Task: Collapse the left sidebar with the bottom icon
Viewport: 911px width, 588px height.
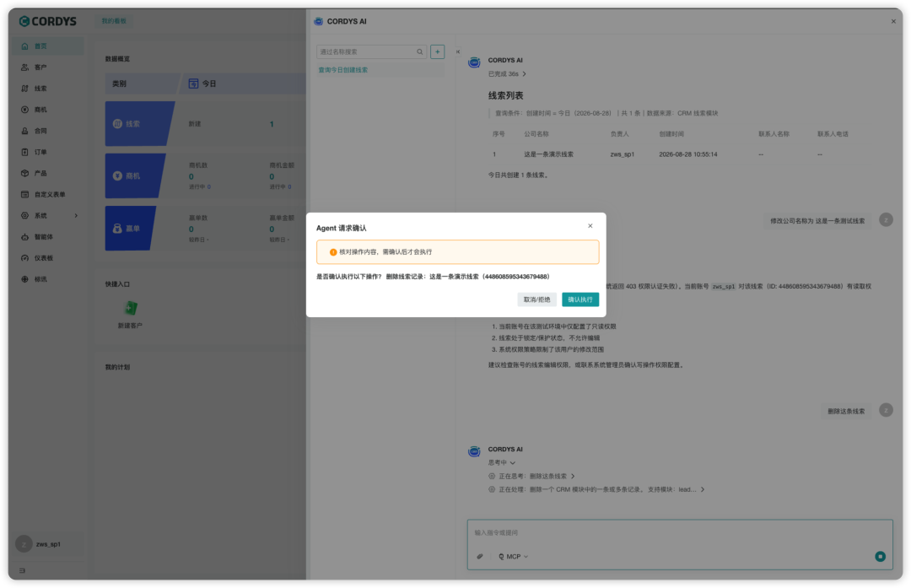Action: point(22,570)
